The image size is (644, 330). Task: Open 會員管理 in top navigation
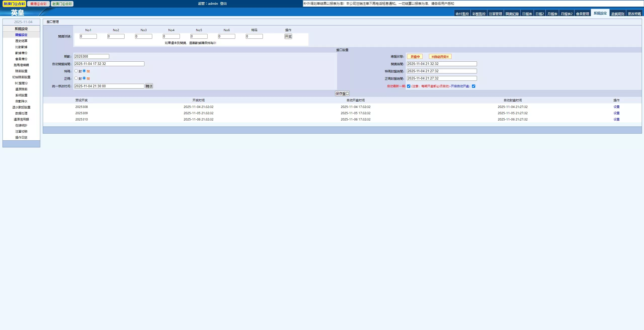tap(582, 14)
